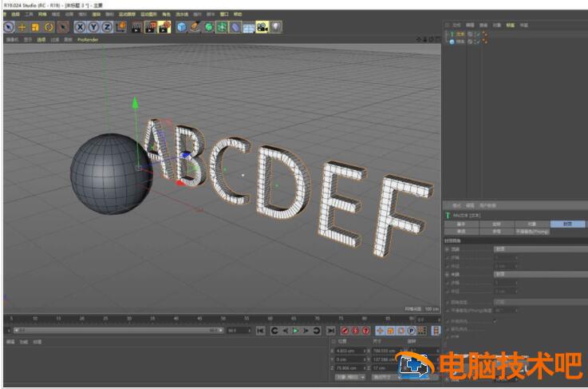Click the Floor environment icon

pyautogui.click(x=249, y=27)
